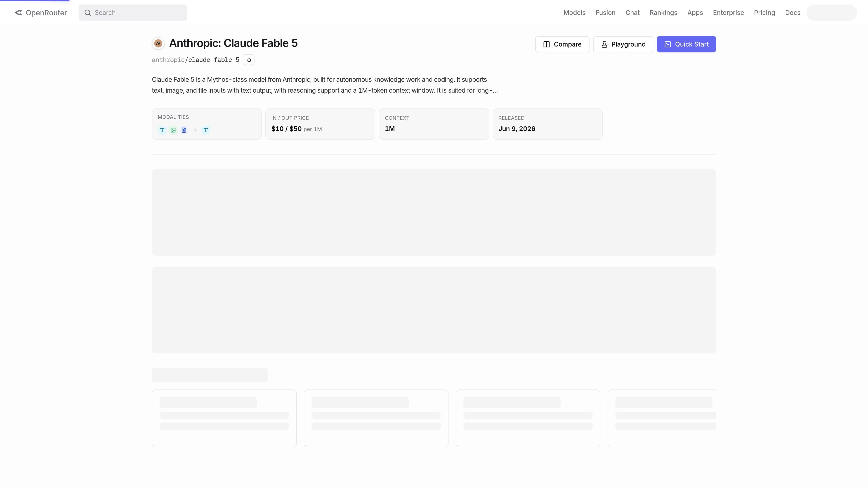
Task: Click the "Jun 9, 2026" release date
Action: (517, 129)
